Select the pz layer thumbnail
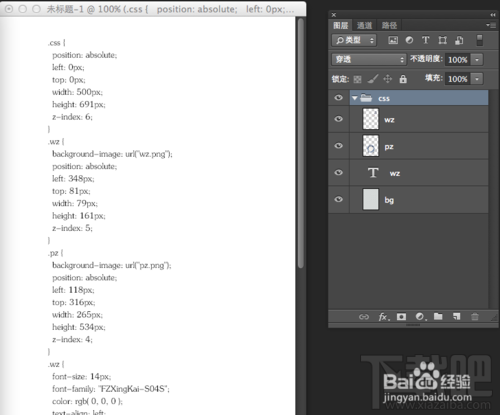 pyautogui.click(x=371, y=146)
